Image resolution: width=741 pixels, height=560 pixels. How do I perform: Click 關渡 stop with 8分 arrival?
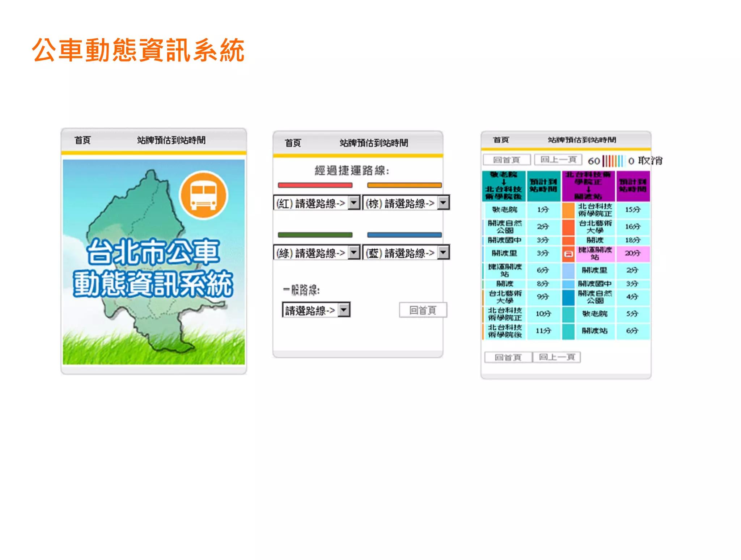click(x=505, y=284)
